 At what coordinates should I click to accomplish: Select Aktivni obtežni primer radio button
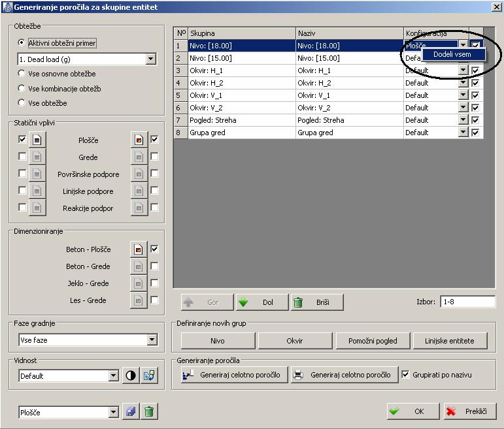pos(22,42)
